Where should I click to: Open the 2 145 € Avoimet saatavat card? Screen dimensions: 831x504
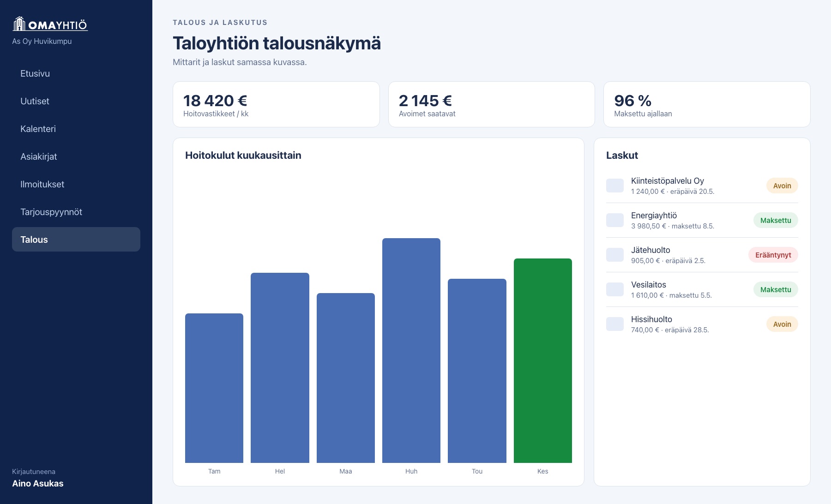coord(492,104)
